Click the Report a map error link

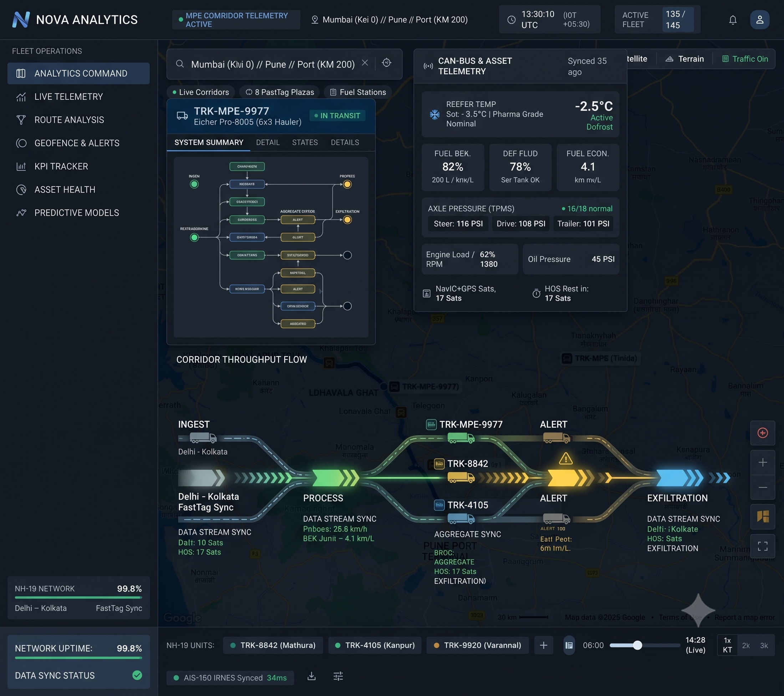tap(744, 618)
